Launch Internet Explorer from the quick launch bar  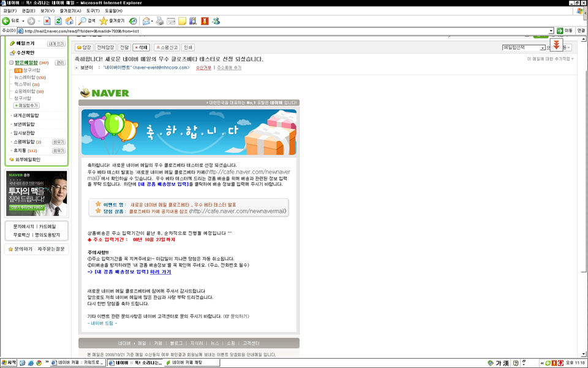31,363
